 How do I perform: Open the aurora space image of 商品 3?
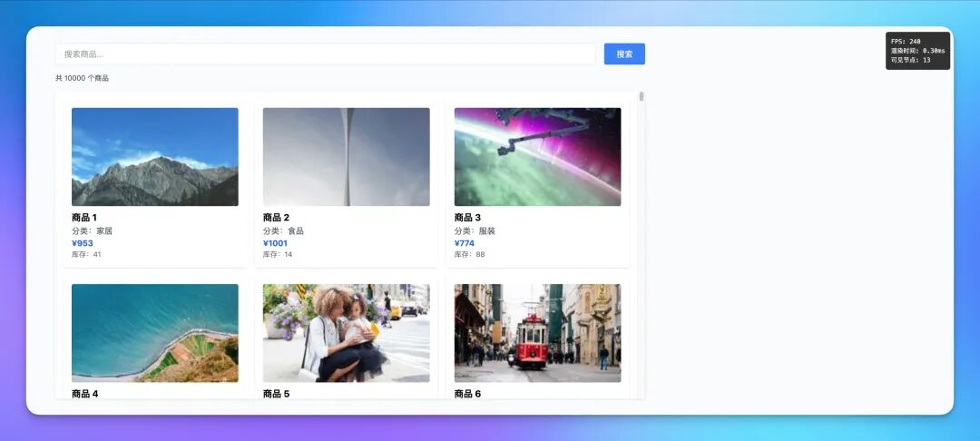pos(537,157)
